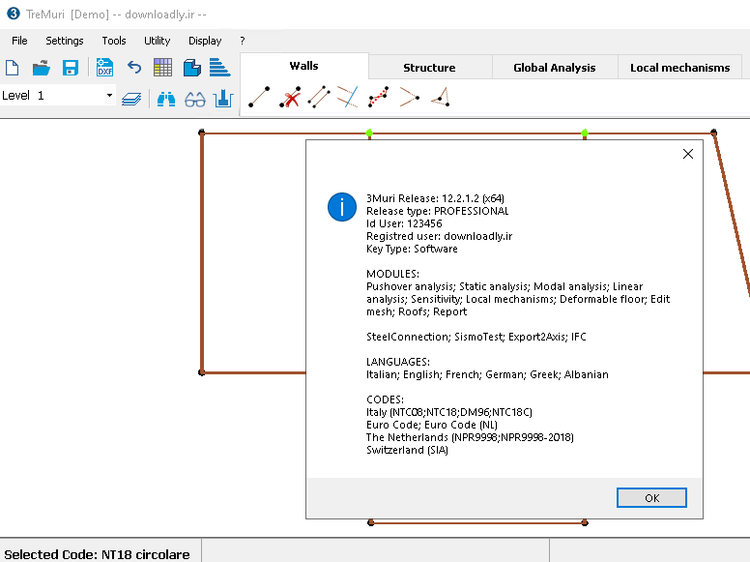Click the first green node on top wall
Viewport: 750px width, 562px height.
tap(369, 133)
